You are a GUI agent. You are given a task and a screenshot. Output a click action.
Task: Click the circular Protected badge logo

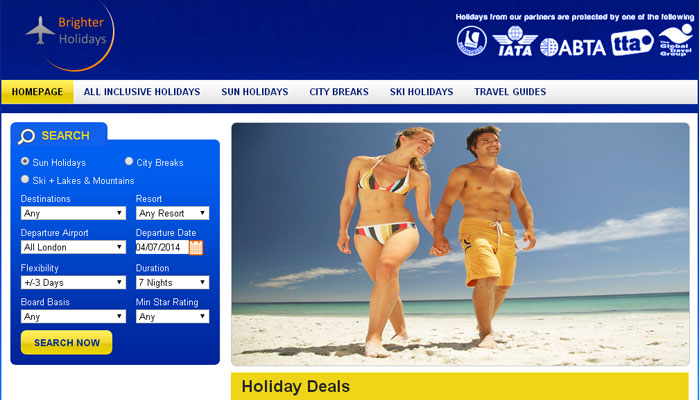(x=471, y=41)
